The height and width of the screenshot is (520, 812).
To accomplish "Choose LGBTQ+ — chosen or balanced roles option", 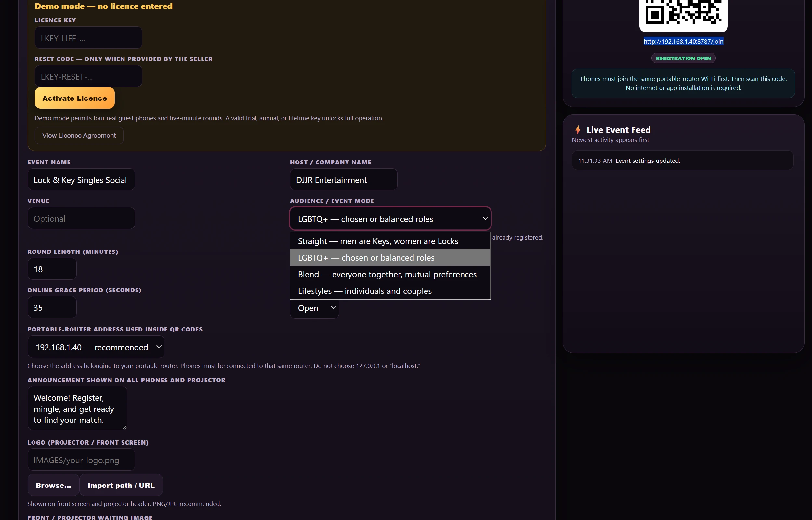I will coord(390,258).
